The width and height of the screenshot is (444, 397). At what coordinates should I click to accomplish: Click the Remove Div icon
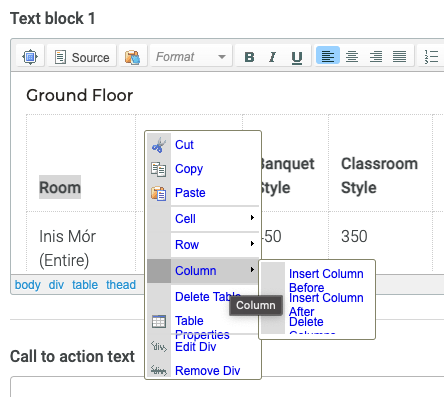[159, 370]
